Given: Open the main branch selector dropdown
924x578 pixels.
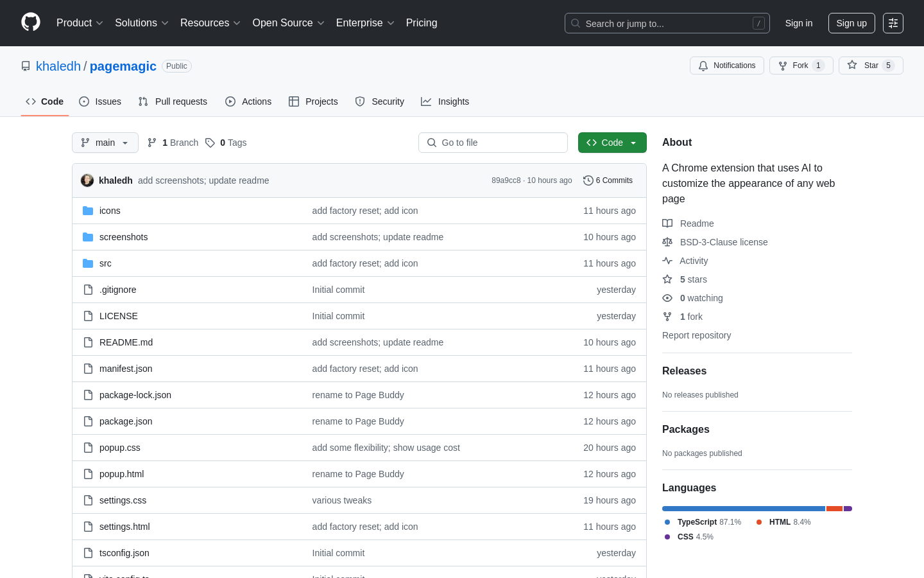Looking at the screenshot, I should 105,143.
